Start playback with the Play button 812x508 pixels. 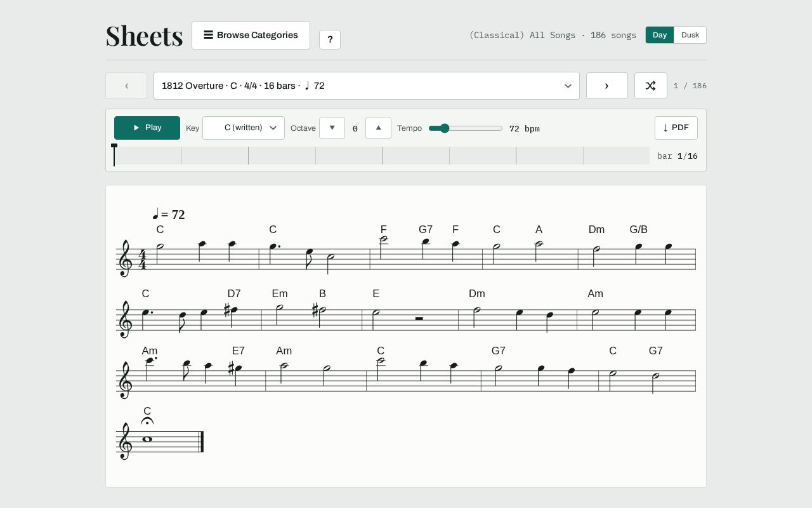[x=147, y=128]
